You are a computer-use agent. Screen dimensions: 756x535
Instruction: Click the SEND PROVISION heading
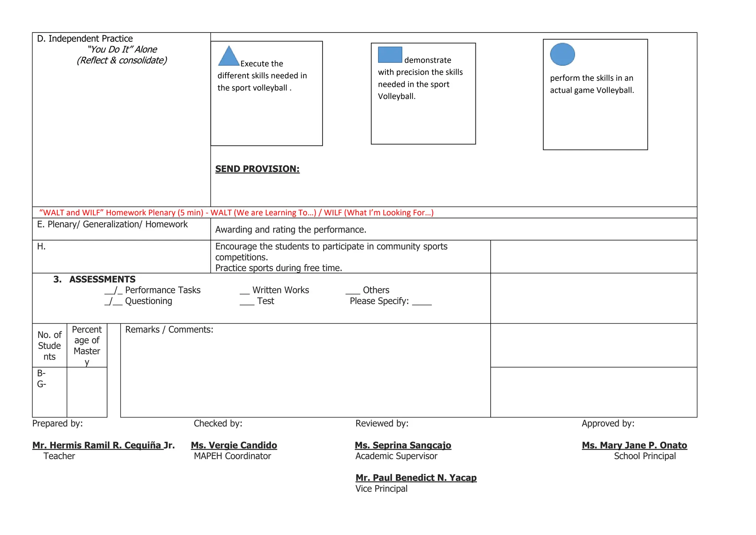257,169
